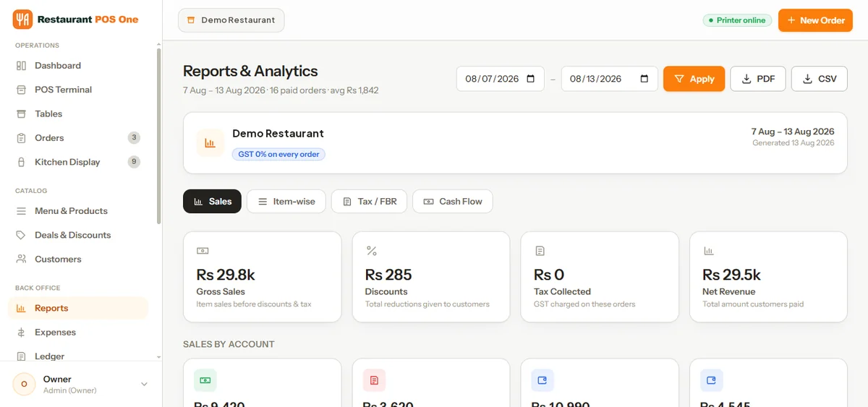Click the Tax Collected receipt icon
This screenshot has width=868, height=407.
coord(540,251)
